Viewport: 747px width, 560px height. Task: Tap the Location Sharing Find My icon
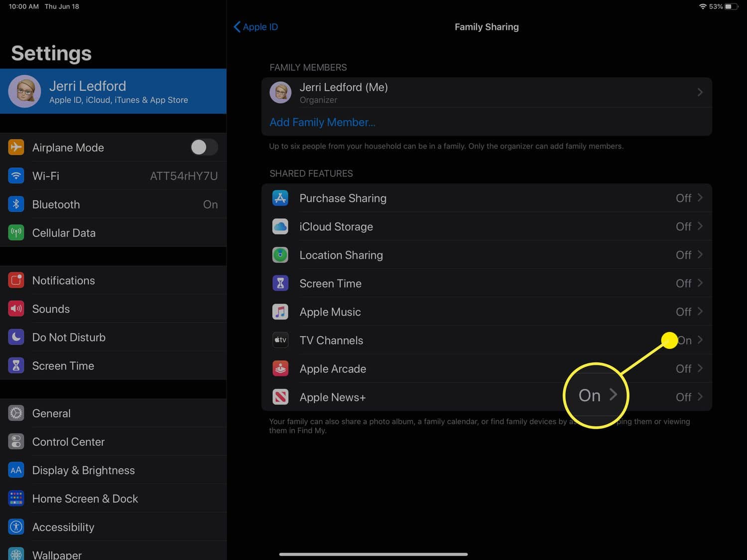click(280, 255)
